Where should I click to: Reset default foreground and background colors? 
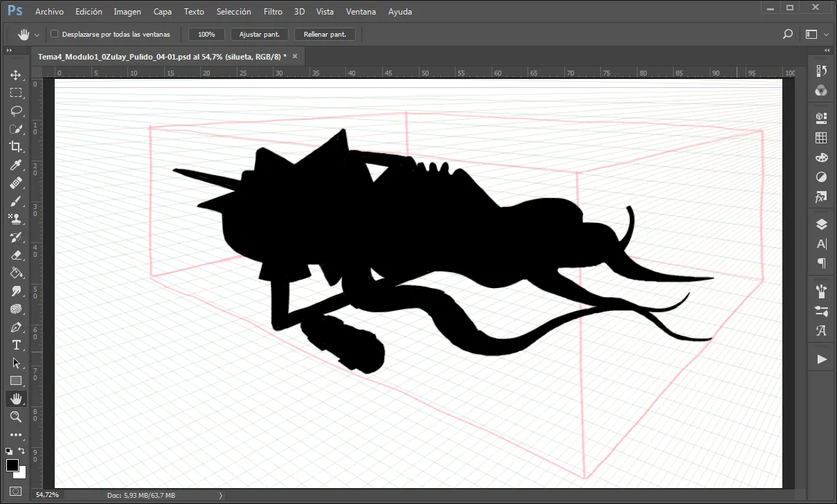click(9, 451)
